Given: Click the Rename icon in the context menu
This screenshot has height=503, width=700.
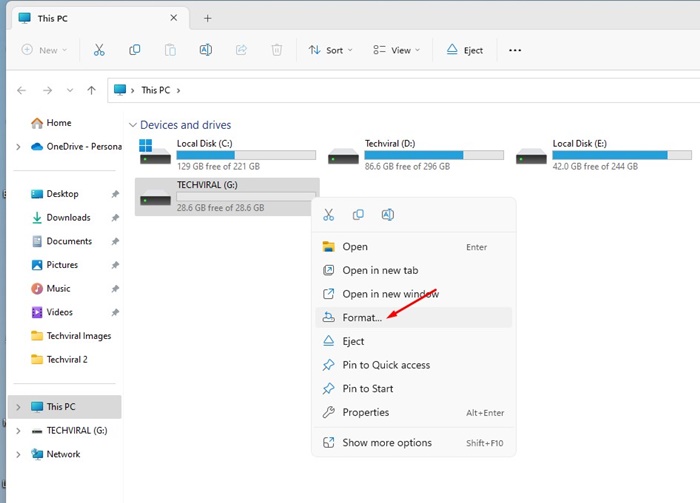Looking at the screenshot, I should (x=387, y=215).
